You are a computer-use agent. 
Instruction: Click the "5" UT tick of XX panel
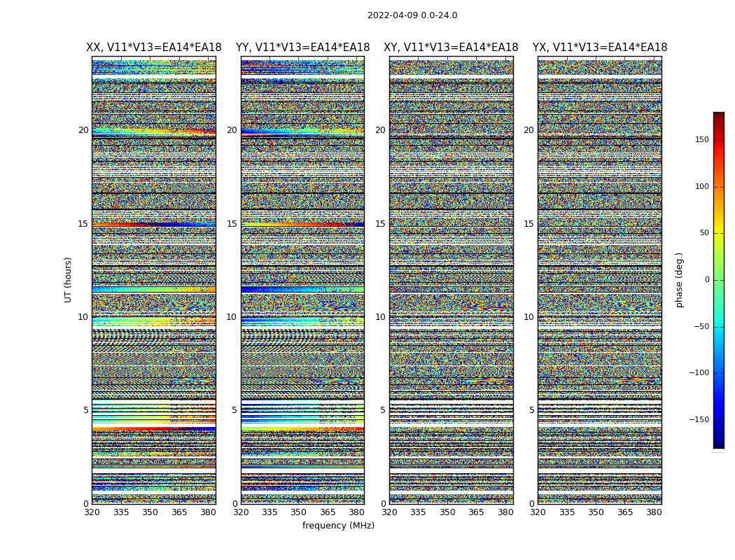[85, 410]
